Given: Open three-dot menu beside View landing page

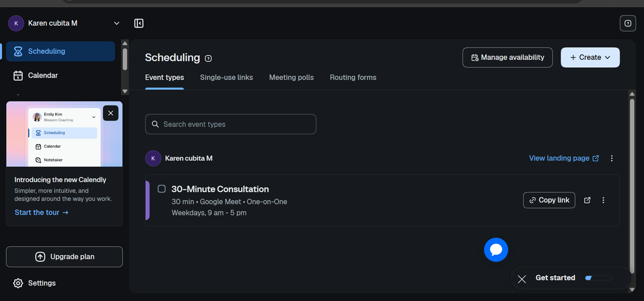Looking at the screenshot, I should (x=612, y=158).
